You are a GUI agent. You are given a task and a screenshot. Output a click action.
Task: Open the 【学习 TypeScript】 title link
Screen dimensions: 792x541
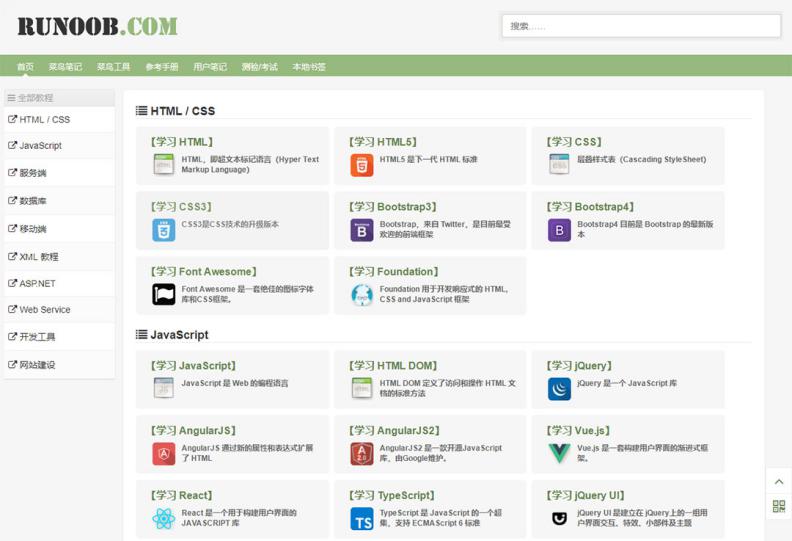click(x=392, y=495)
